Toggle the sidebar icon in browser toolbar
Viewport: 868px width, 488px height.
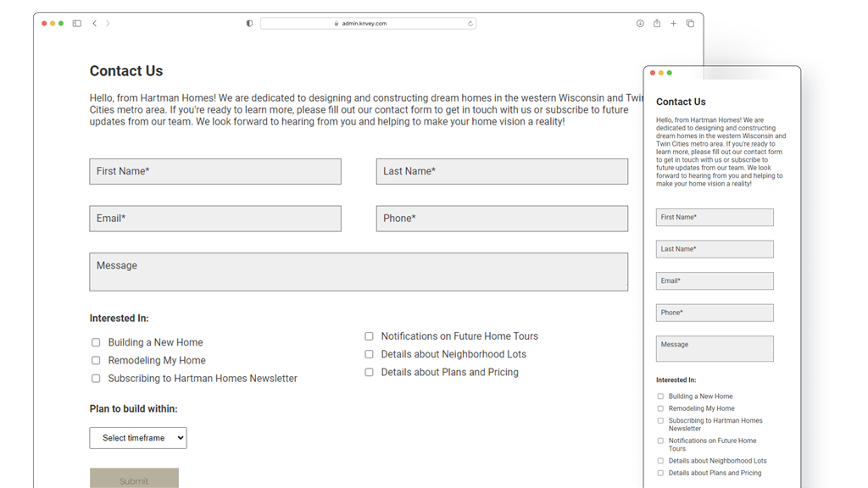77,23
